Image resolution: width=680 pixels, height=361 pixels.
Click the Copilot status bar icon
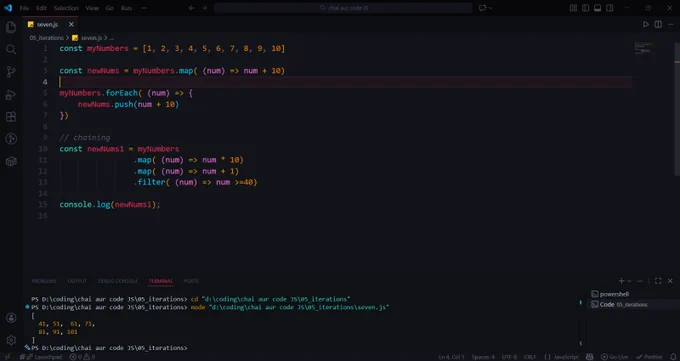(x=589, y=357)
